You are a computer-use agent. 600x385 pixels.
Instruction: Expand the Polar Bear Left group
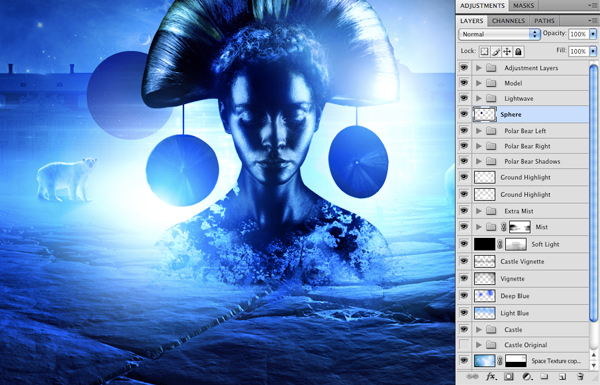click(479, 131)
